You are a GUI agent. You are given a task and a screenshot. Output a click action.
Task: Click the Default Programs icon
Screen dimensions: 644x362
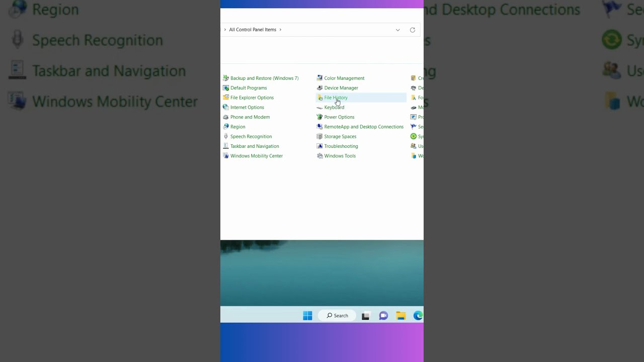pyautogui.click(x=226, y=88)
